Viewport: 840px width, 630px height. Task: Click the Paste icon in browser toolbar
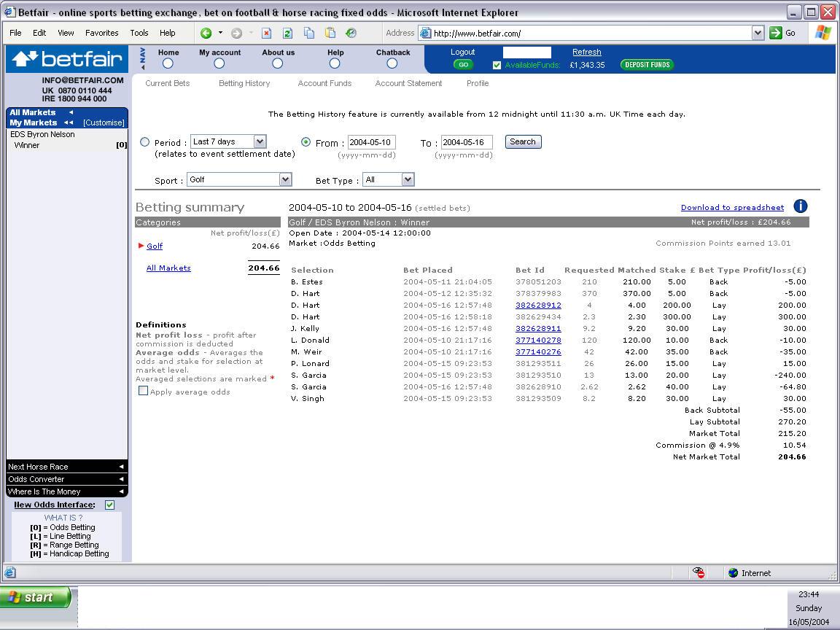330,33
